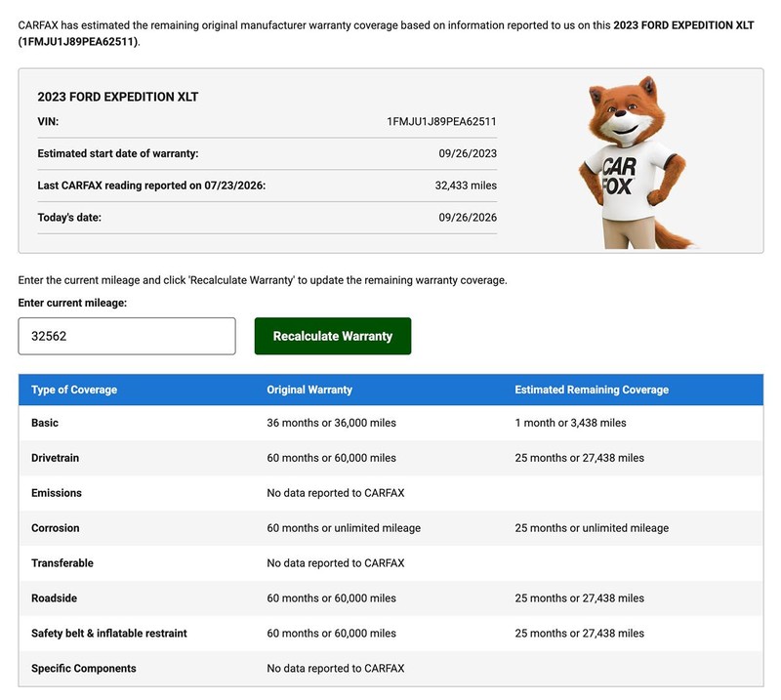
Task: Click Drivetrain's remaining 25 months or 27,438 miles
Action: (x=579, y=458)
